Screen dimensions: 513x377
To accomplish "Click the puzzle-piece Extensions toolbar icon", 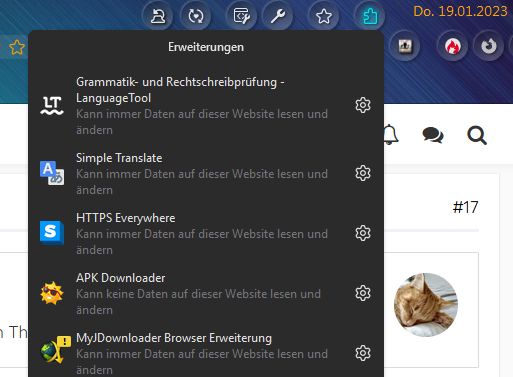I will (x=369, y=16).
